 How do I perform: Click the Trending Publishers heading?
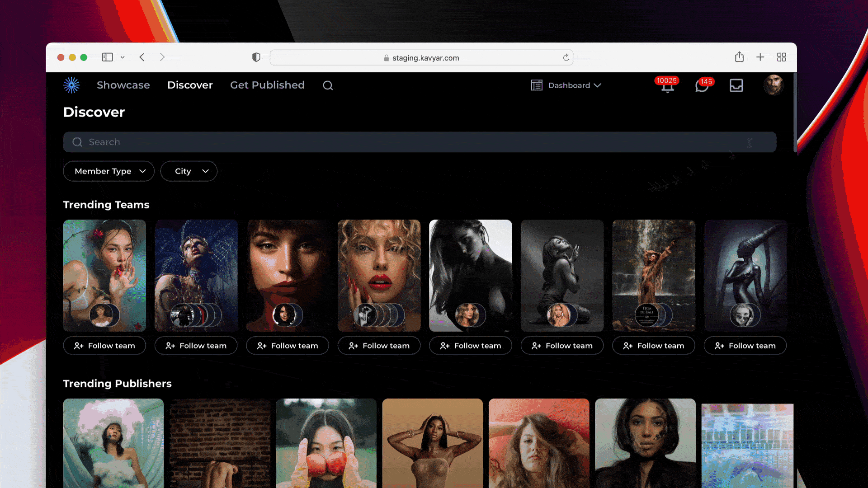click(x=118, y=384)
